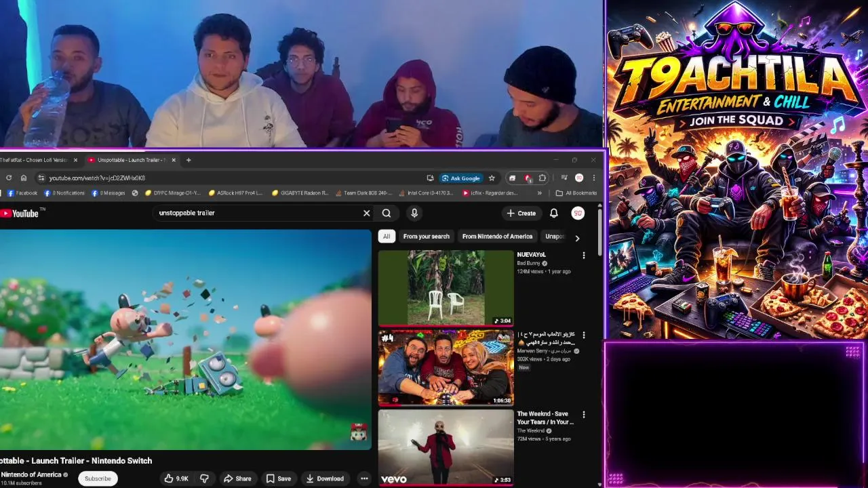
Task: Click the YouTube page vertical scrollbar
Action: coord(600,234)
